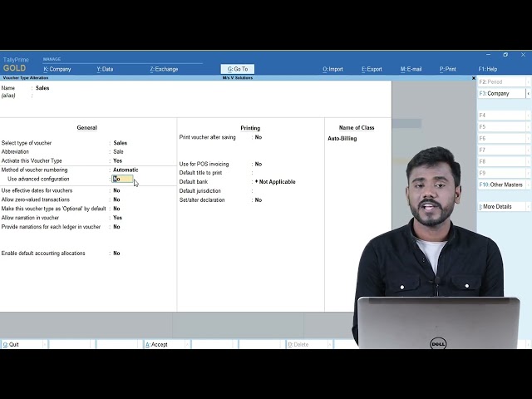
Task: Toggle 'Set/alter declaration' No value
Action: (x=259, y=200)
